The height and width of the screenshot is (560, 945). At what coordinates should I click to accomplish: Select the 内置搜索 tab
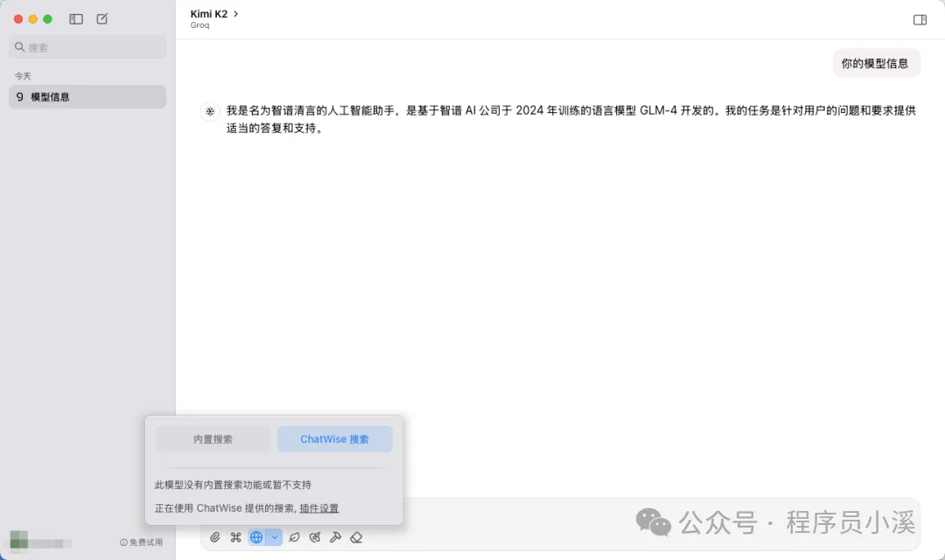(213, 439)
